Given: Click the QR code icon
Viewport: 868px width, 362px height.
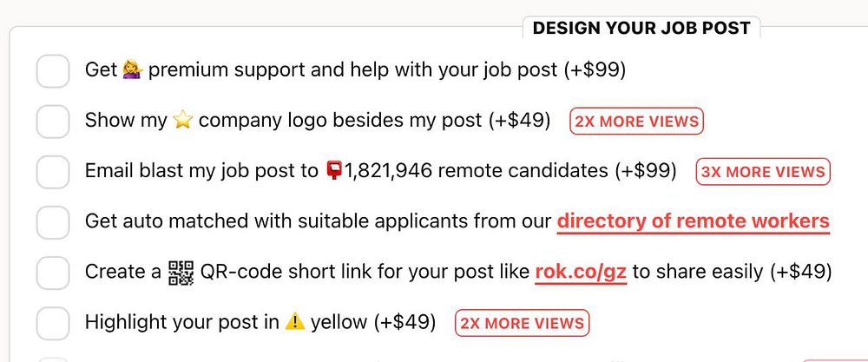Looking at the screenshot, I should [181, 273].
